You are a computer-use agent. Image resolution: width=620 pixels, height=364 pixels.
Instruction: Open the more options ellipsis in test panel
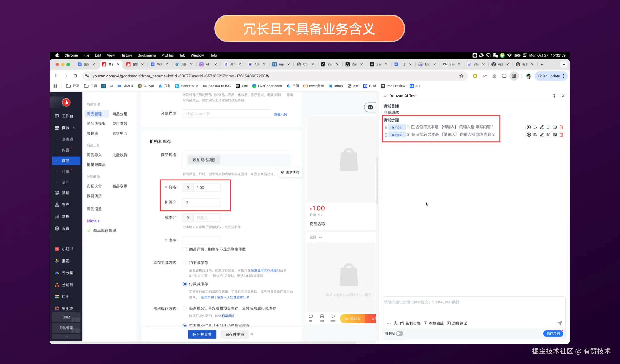point(389,323)
